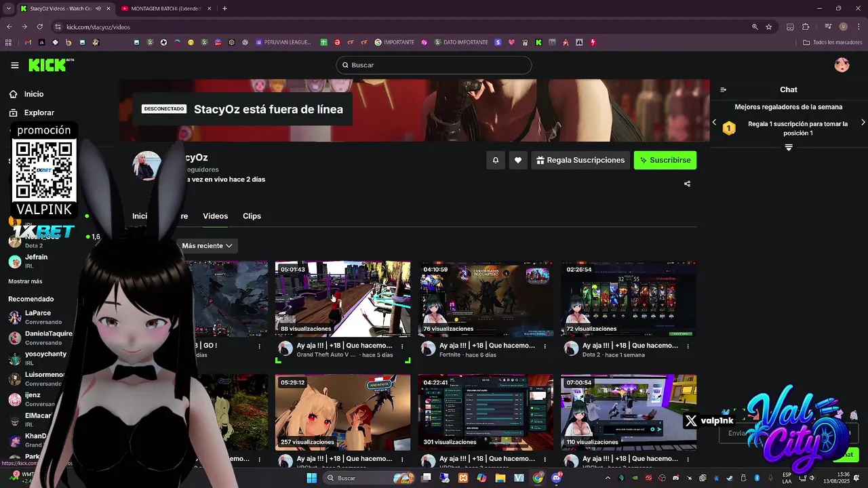Viewport: 868px width, 488px height.
Task: Open the 04:22:41 video thumbnail
Action: click(486, 412)
